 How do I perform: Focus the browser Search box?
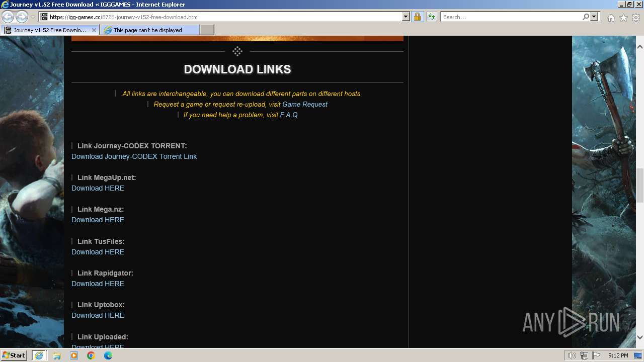tap(511, 17)
